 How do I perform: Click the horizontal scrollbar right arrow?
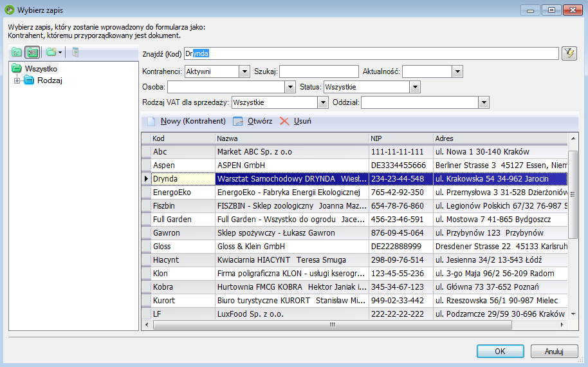point(562,325)
